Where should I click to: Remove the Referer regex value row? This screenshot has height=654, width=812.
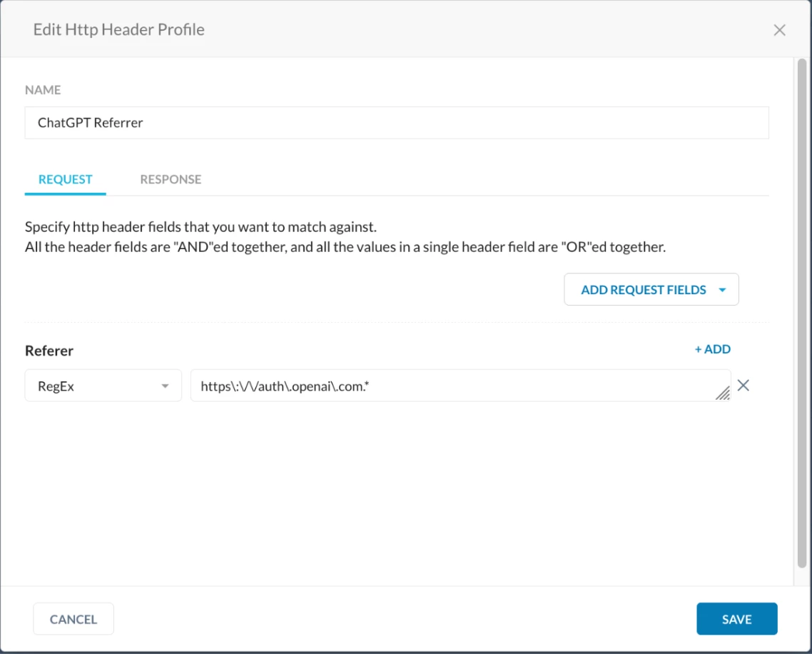click(x=743, y=385)
